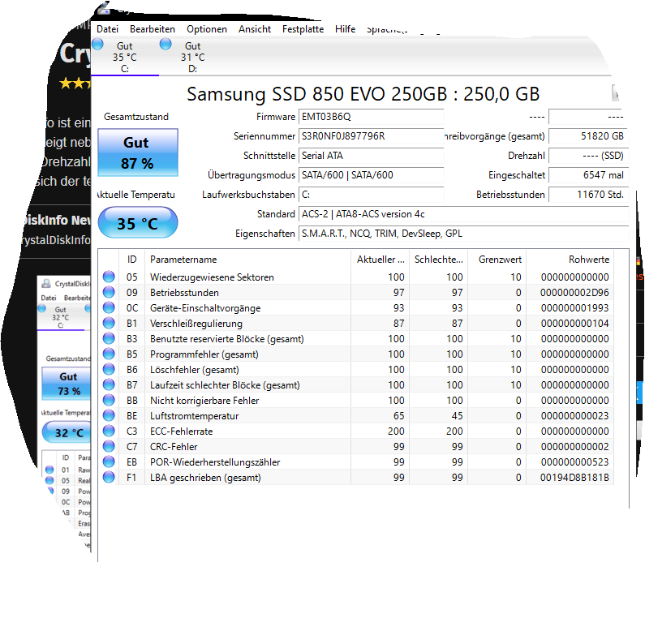Click status icon of CRC-Fehler row
Image resolution: width=645 pixels, height=644 pixels.
point(109,447)
